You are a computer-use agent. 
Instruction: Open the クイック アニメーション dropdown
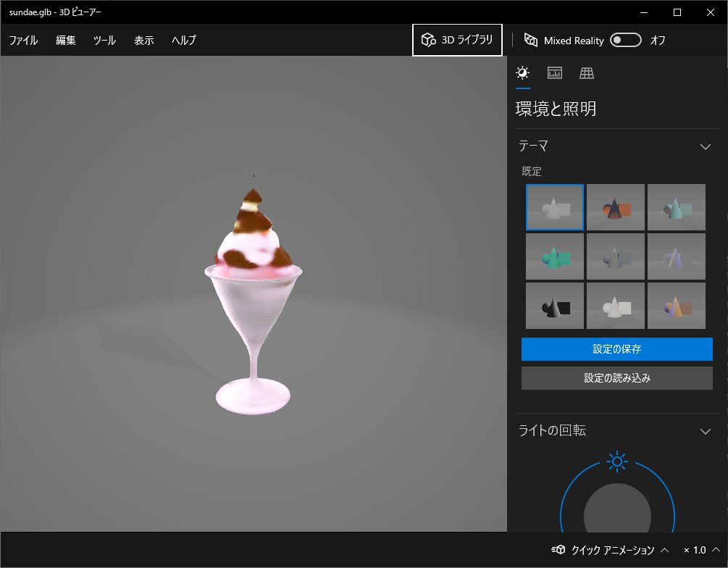[x=612, y=551]
